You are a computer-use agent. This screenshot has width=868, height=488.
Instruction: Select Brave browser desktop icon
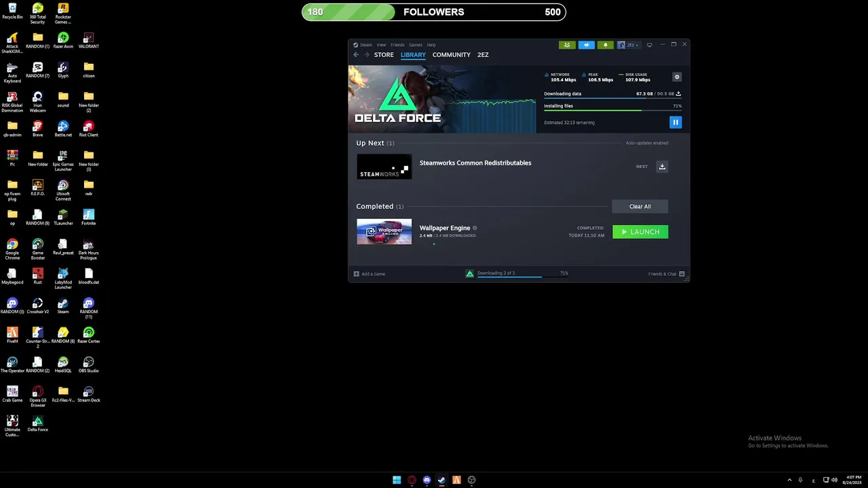[38, 129]
